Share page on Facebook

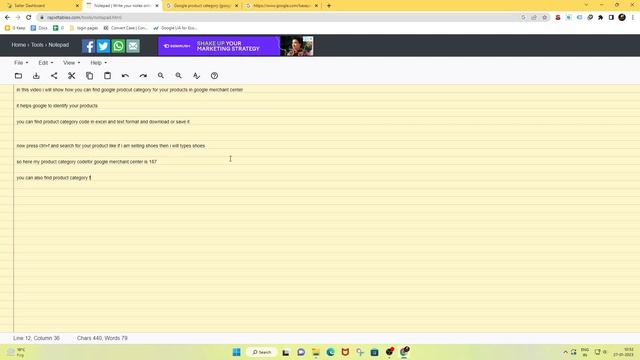coord(88,46)
